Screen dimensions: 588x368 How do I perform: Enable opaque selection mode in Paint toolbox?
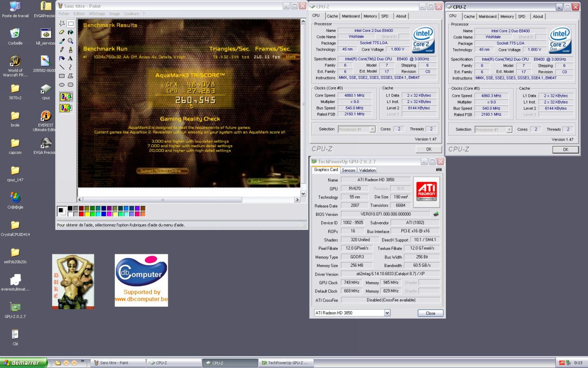(x=66, y=97)
